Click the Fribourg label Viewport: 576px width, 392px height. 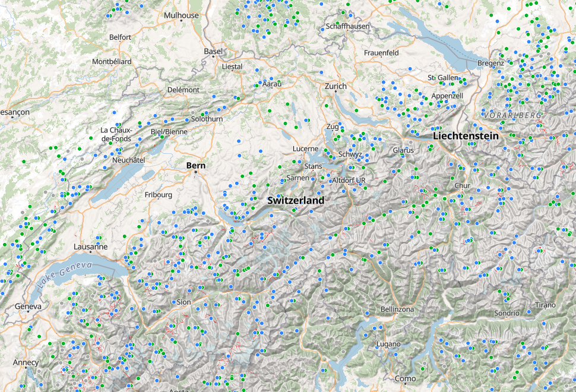point(159,194)
